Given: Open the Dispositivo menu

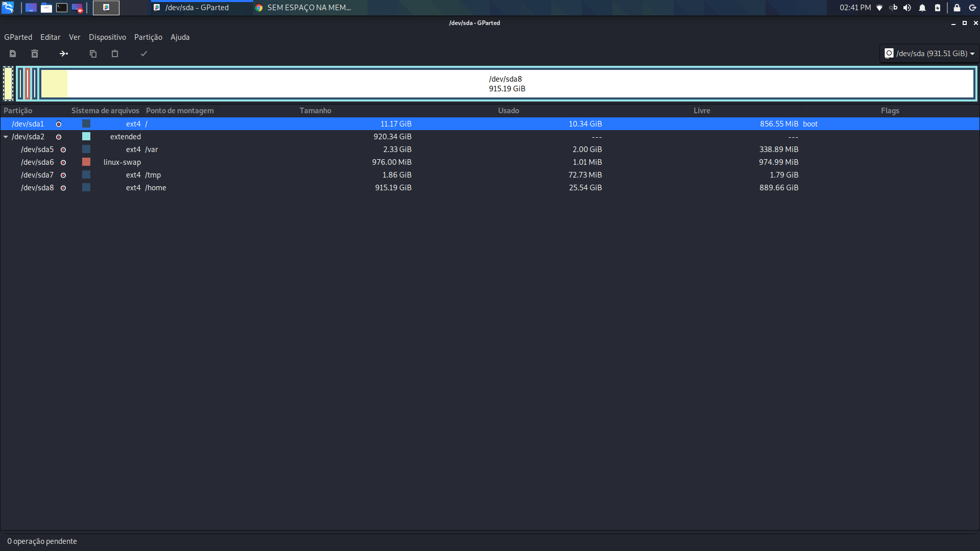Looking at the screenshot, I should [x=107, y=37].
